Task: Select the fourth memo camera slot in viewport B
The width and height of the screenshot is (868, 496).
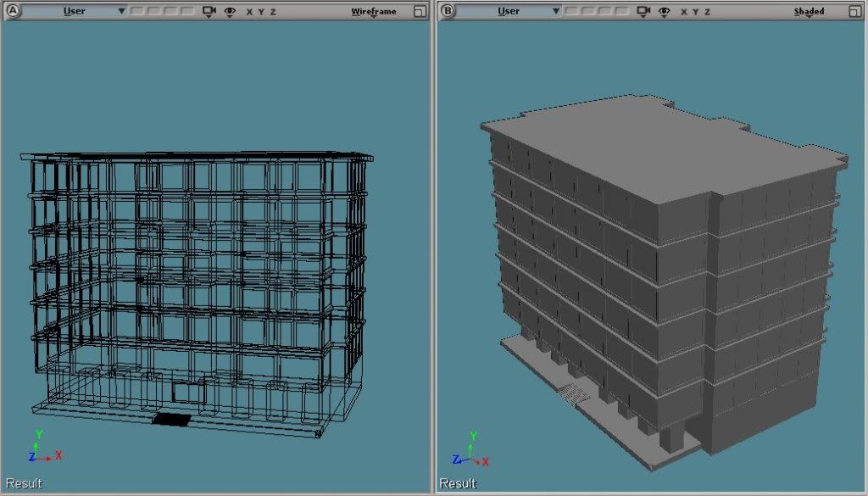Action: coord(621,11)
